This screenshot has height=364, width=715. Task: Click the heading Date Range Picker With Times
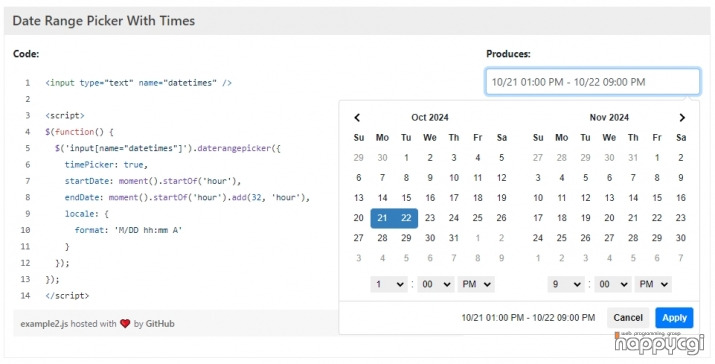(104, 21)
